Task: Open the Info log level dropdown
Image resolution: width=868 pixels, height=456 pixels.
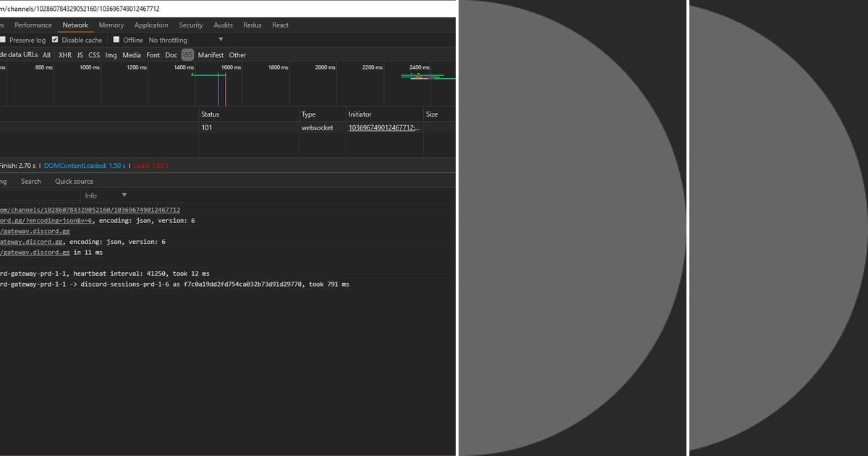Action: [103, 195]
